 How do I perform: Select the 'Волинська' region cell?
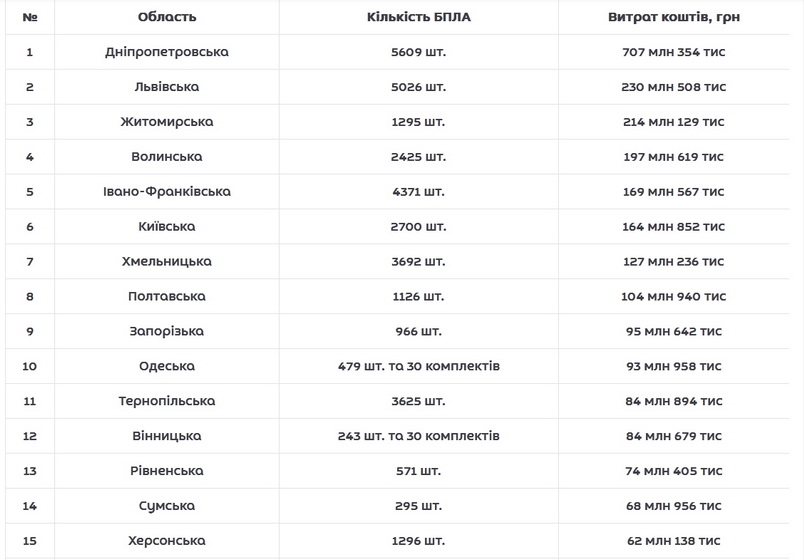[167, 157]
